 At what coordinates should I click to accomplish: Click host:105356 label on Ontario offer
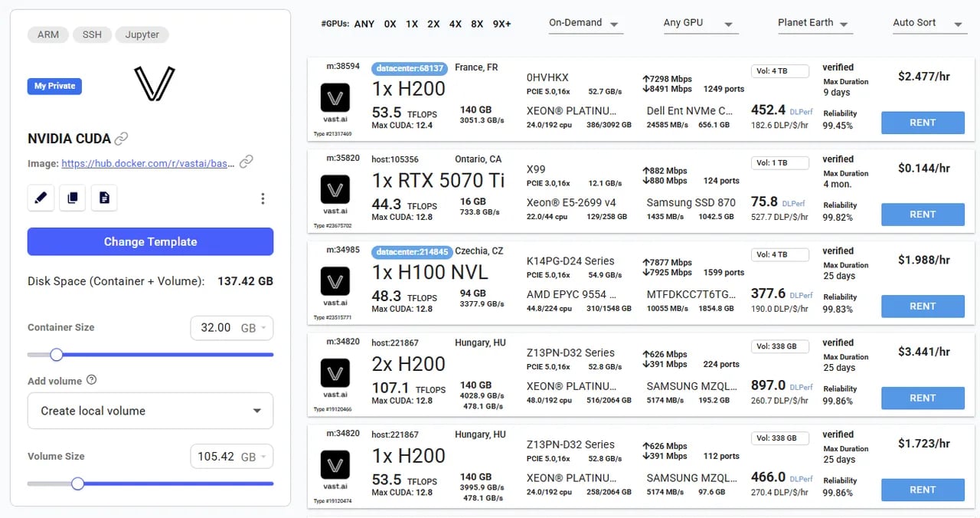coord(395,159)
